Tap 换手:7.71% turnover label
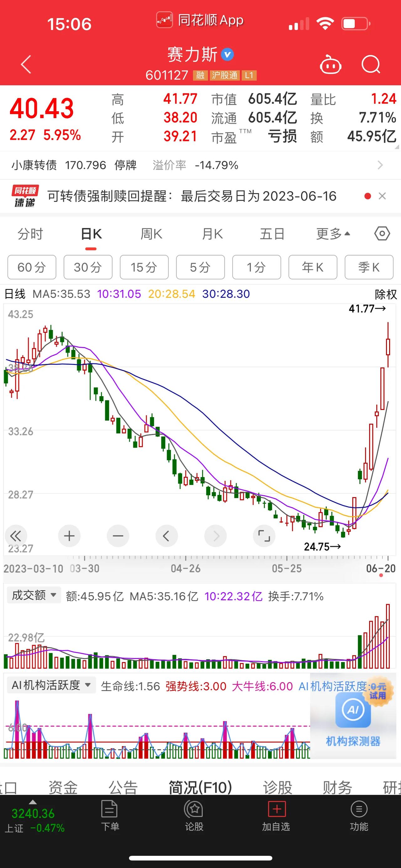 tap(296, 597)
